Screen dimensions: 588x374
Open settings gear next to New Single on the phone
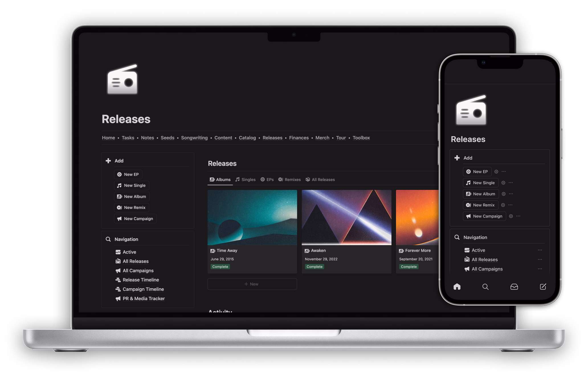coord(503,183)
